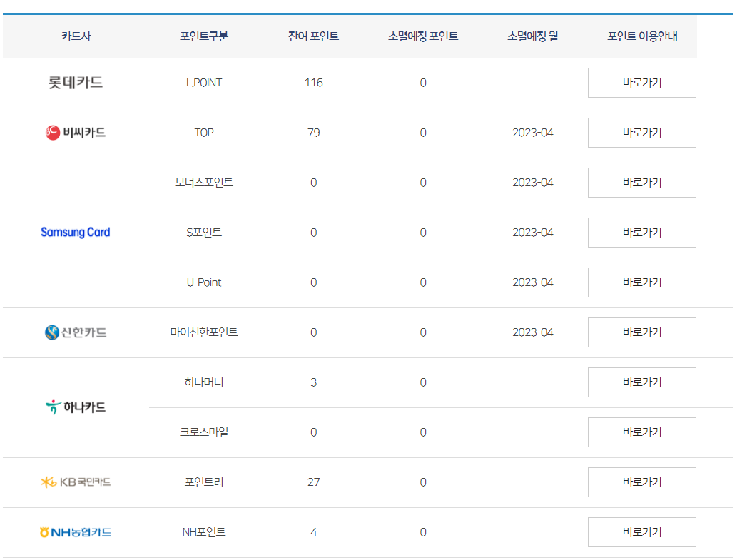Click remaining points 0 in 크로스마일 row

coord(313,432)
